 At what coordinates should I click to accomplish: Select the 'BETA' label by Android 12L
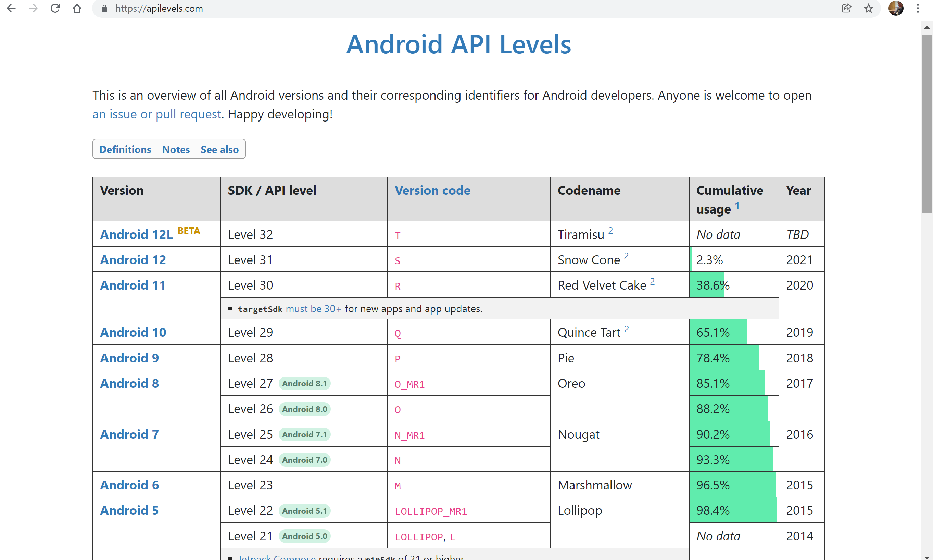[189, 231]
